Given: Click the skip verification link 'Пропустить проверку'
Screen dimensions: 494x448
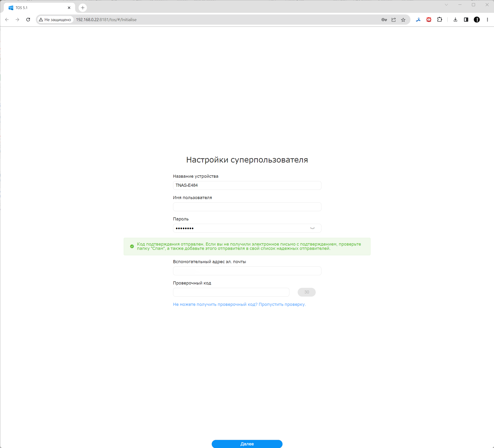Looking at the screenshot, I should coord(282,304).
